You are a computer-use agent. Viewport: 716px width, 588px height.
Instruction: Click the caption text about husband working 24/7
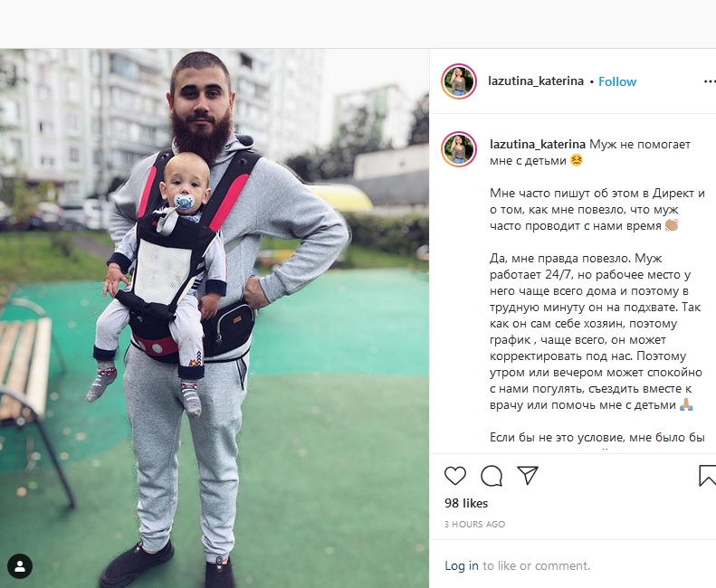[x=596, y=331]
